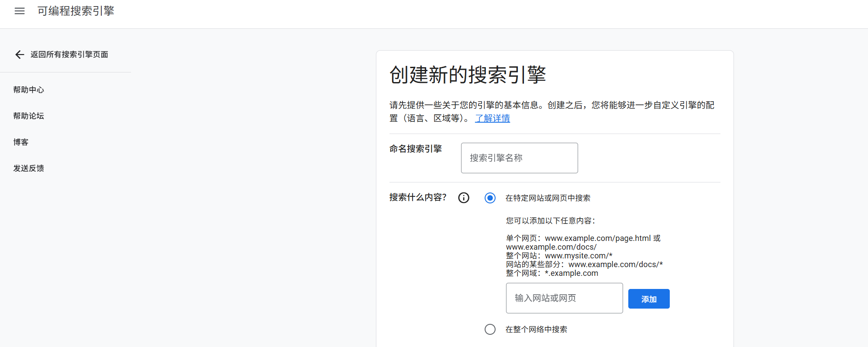
Task: Click the www.mysite.com/* example text
Action: click(x=578, y=256)
